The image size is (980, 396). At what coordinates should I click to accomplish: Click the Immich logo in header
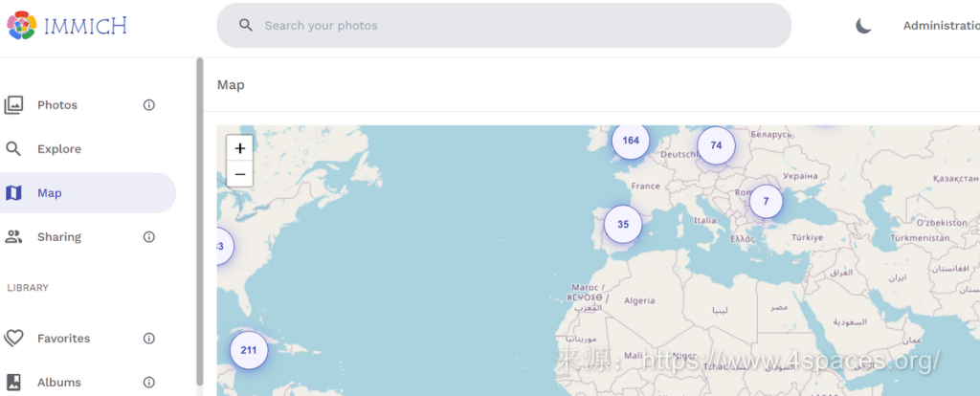66,26
